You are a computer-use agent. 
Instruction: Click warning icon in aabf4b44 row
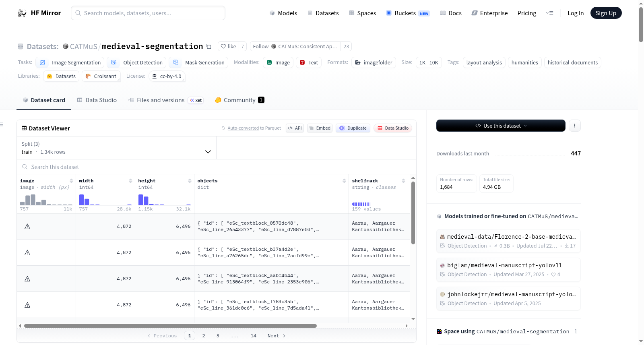tap(27, 279)
